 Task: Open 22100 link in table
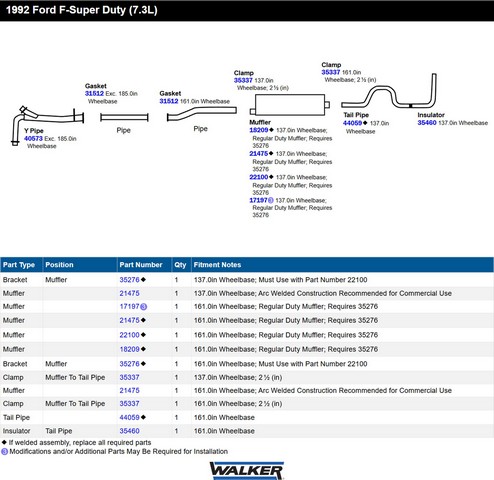(x=129, y=335)
